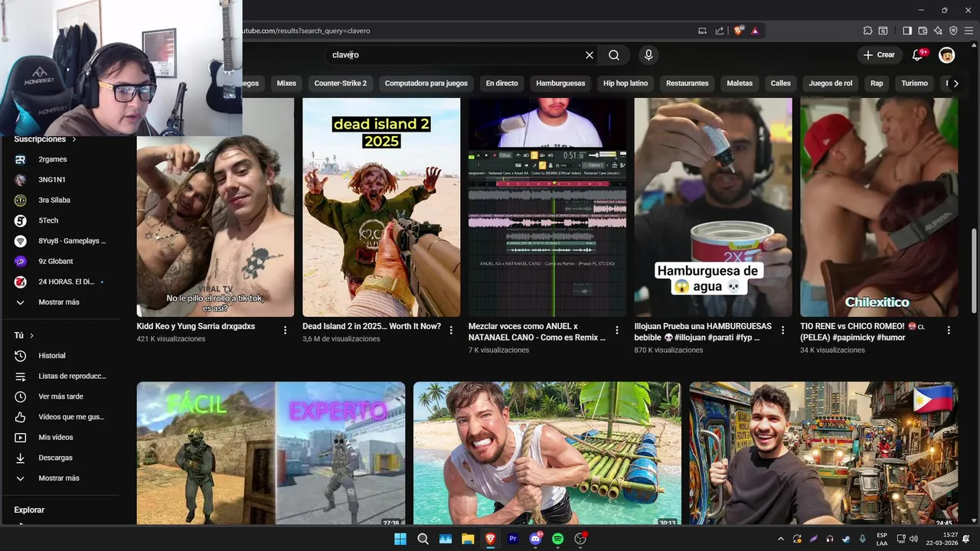Select the Turismo filter chip
The width and height of the screenshot is (980, 551).
click(914, 83)
